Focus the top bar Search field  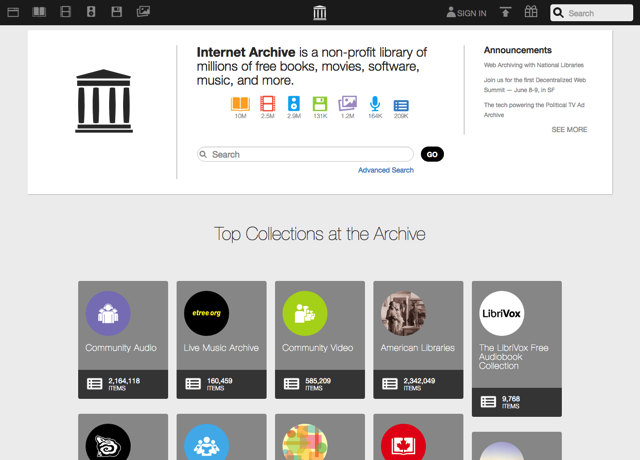point(591,13)
